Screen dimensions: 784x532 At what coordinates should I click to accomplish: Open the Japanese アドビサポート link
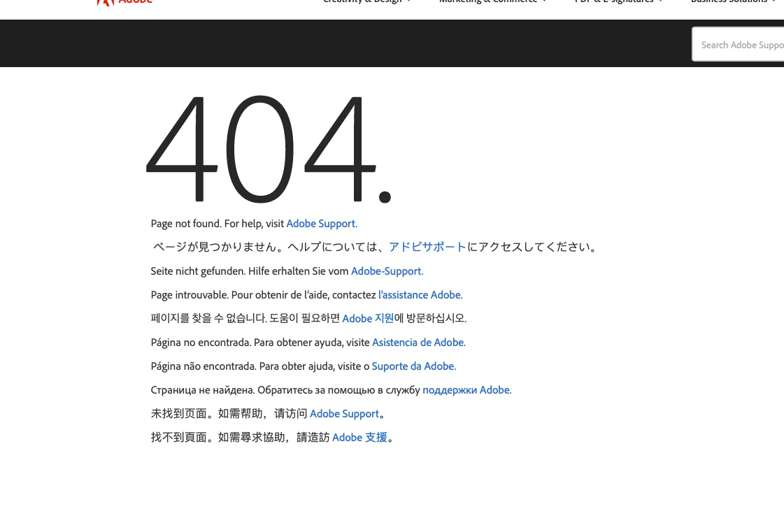pyautogui.click(x=427, y=247)
